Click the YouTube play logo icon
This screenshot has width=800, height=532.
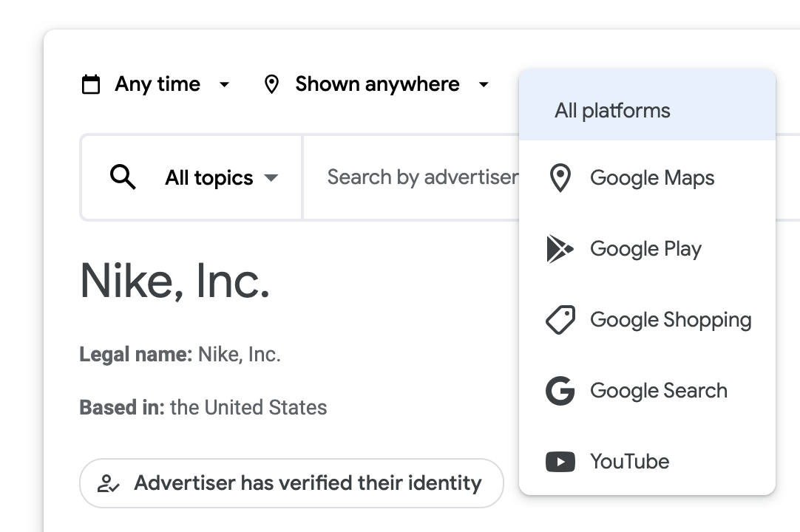pos(560,462)
